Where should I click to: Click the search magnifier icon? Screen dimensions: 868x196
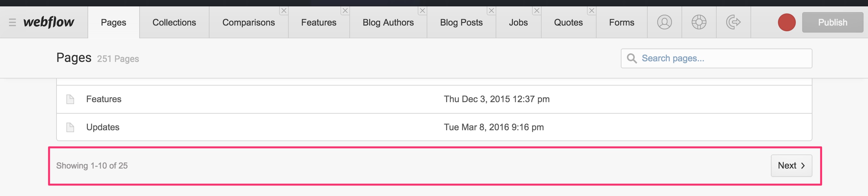(x=631, y=58)
